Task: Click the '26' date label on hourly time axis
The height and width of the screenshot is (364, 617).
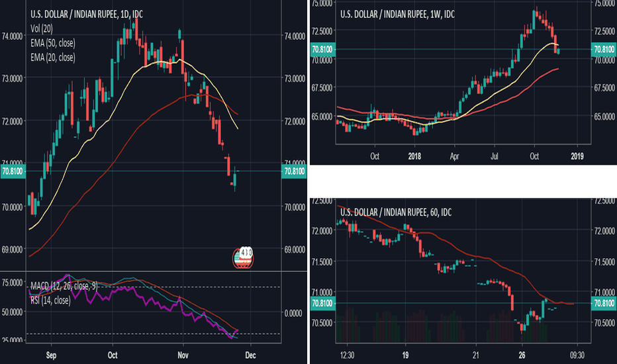Action: click(x=522, y=355)
